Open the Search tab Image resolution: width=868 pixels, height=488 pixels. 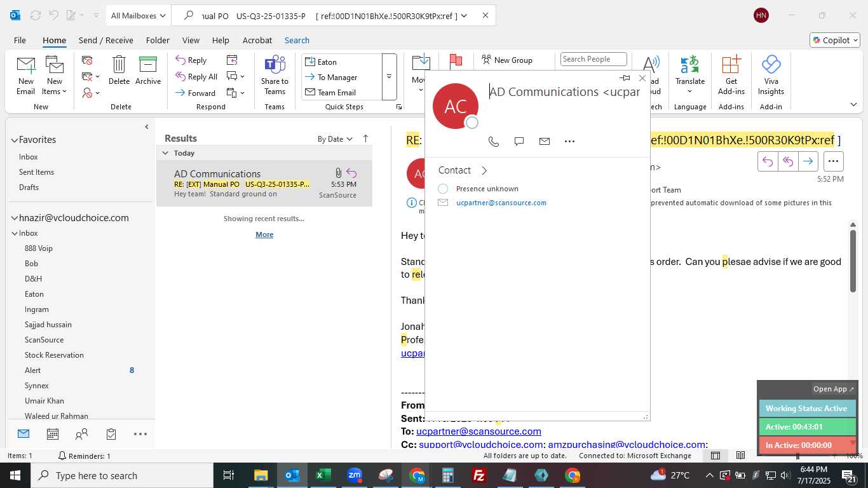(297, 40)
